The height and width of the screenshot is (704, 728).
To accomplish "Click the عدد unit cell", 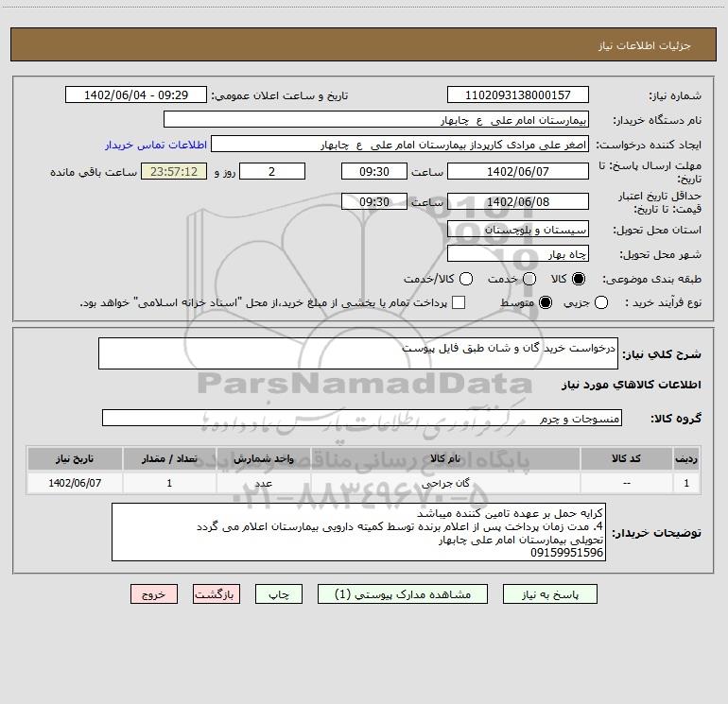I will point(263,483).
